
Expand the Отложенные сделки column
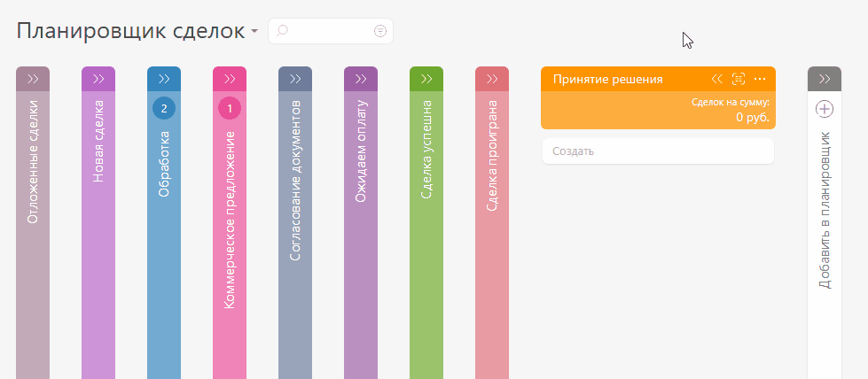33,79
